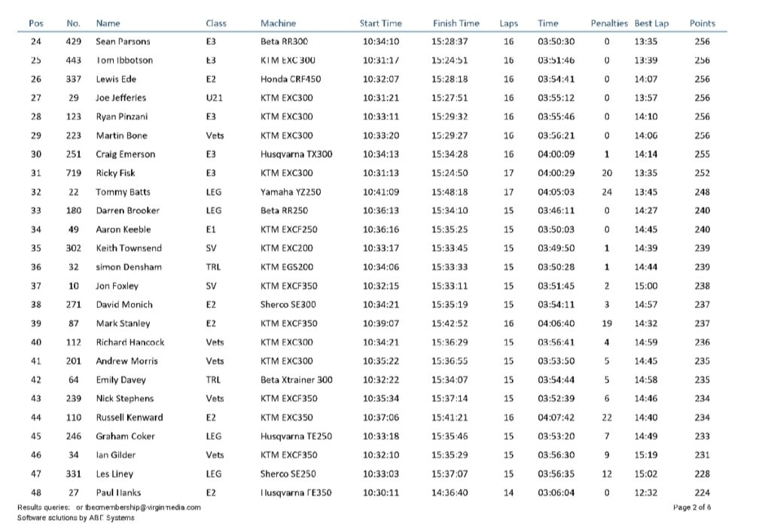The image size is (771, 532).
Task: Click the Start Time column header
Action: click(x=380, y=23)
